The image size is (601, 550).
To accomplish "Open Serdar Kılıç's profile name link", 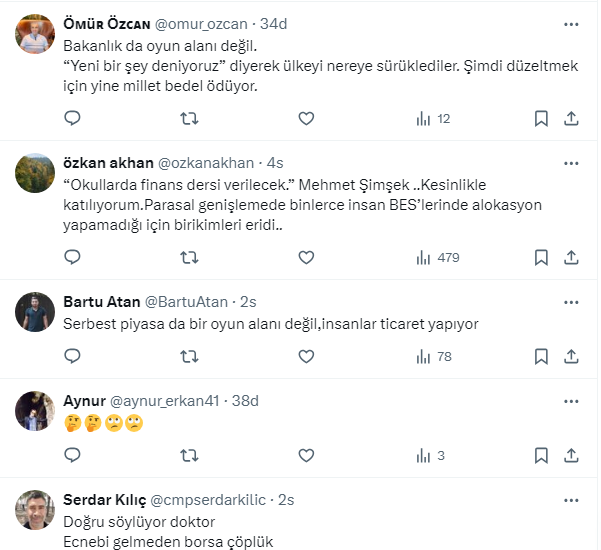I will click(105, 500).
